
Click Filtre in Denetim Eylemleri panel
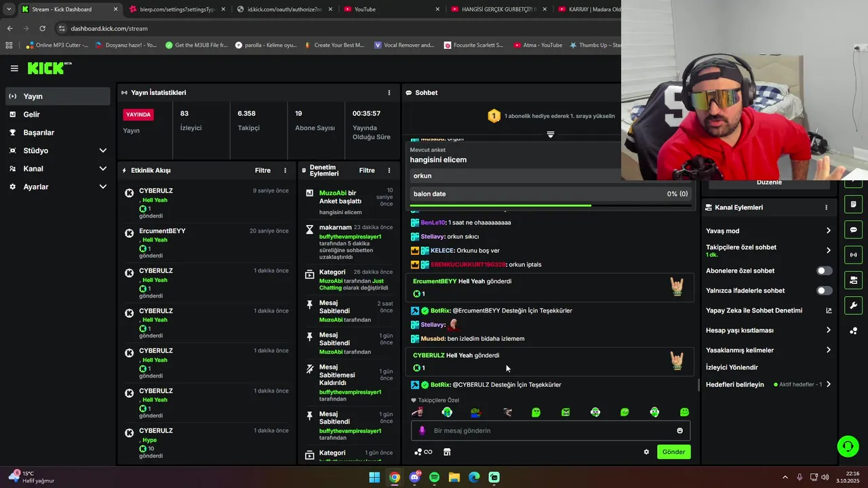(x=367, y=171)
